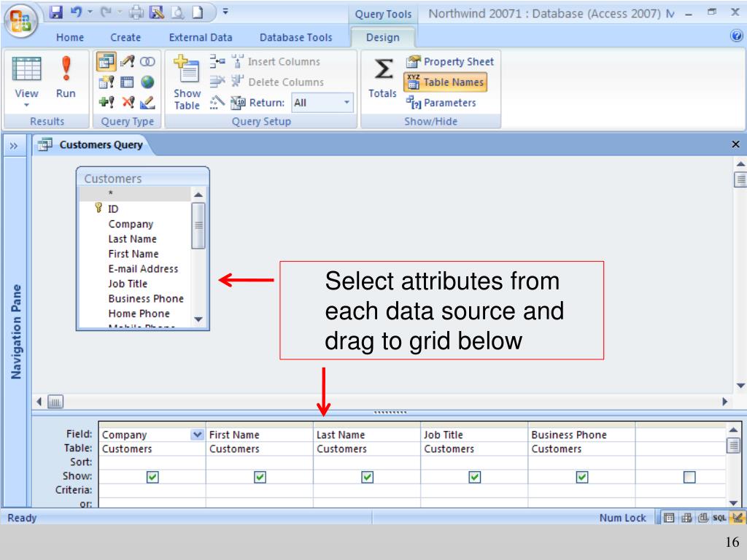Click the Customers field list scrollbar thumb
Image resolution: width=747 pixels, height=560 pixels.
pyautogui.click(x=198, y=226)
